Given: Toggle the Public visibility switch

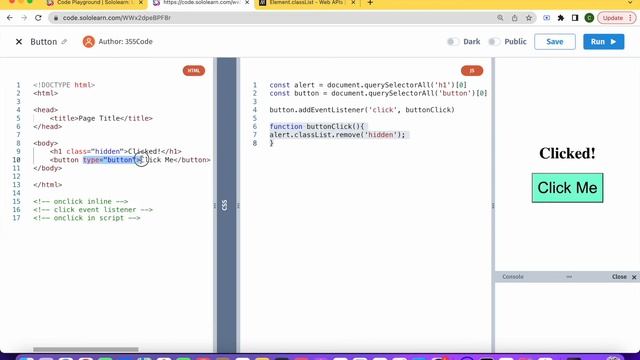Looking at the screenshot, I should click(x=494, y=42).
